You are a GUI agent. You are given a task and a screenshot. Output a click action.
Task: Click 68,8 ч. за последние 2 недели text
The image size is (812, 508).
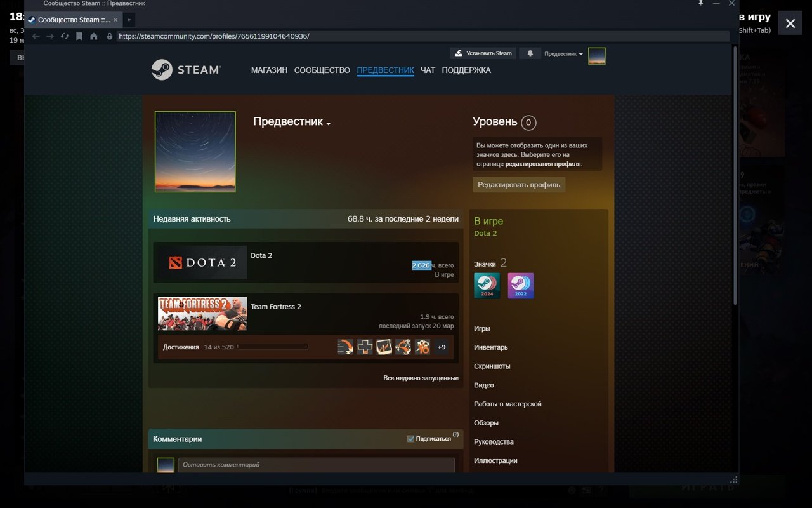point(403,219)
